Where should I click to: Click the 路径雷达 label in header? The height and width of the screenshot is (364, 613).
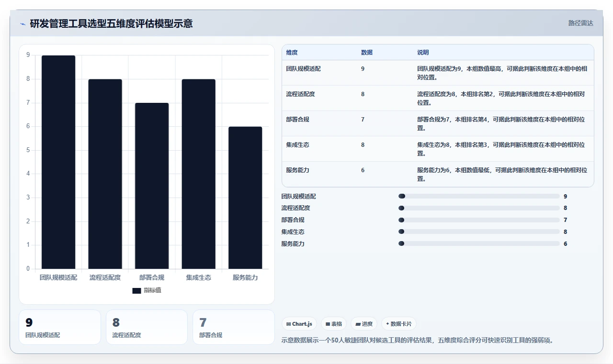[x=580, y=23]
